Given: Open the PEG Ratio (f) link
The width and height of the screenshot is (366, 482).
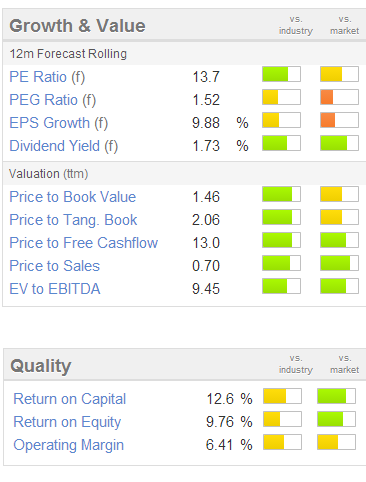Looking at the screenshot, I should click(x=53, y=100).
